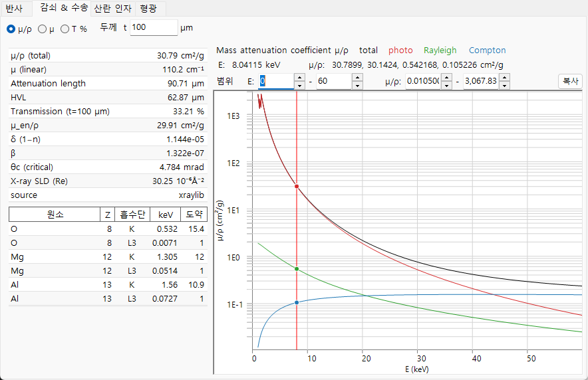The width and height of the screenshot is (588, 380).
Task: Click the red photo marker on curve
Action: point(297,187)
